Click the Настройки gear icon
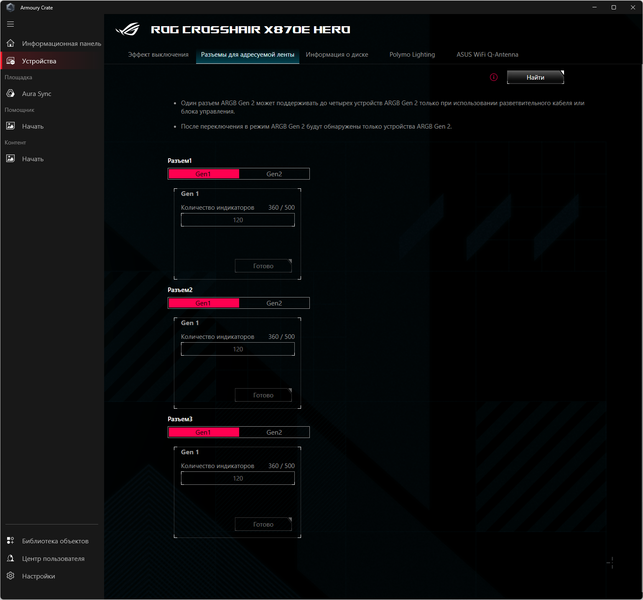Screen dimensions: 643x600 [11, 576]
